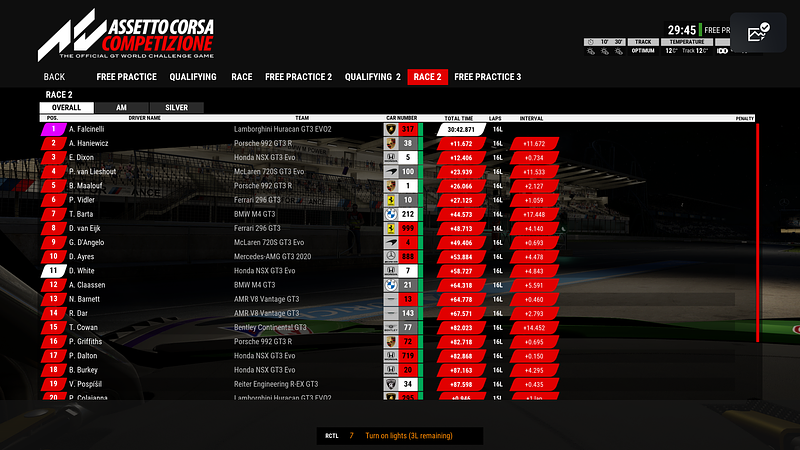Click the Ferrari logo beside car 10
This screenshot has width=800, height=450.
click(x=391, y=200)
